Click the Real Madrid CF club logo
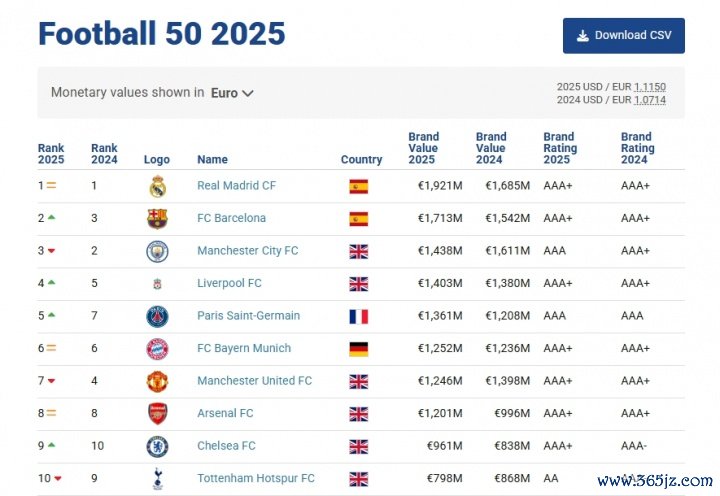Viewport: 720px width, 496px height. 157,186
